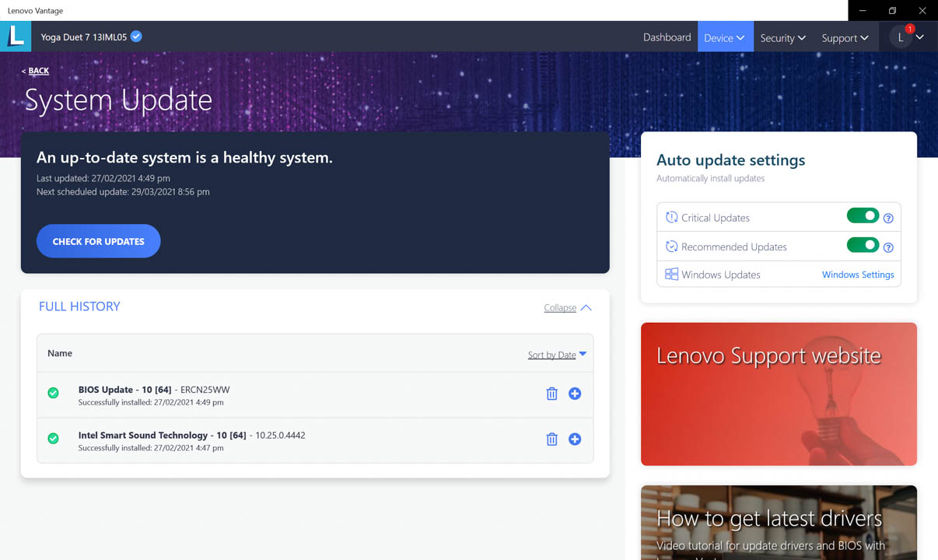
Task: Delete the BIOS Update history entry
Action: coord(551,394)
